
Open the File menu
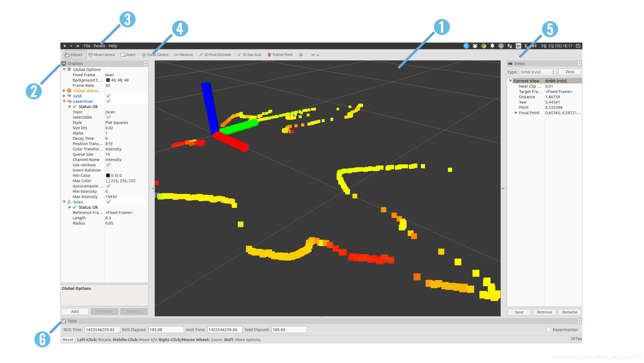(x=87, y=46)
